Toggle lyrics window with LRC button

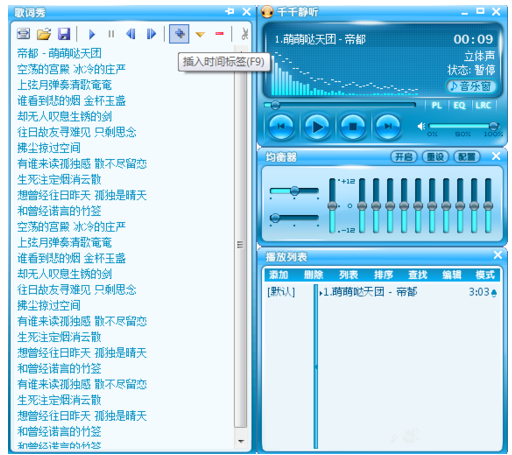point(483,105)
